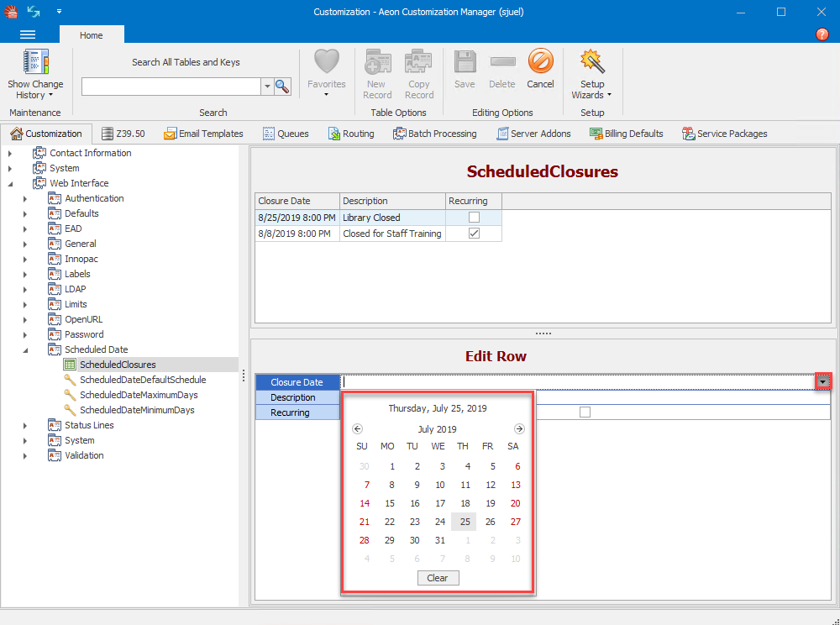Select ScheduledDateMaximumDays in the tree

(139, 395)
